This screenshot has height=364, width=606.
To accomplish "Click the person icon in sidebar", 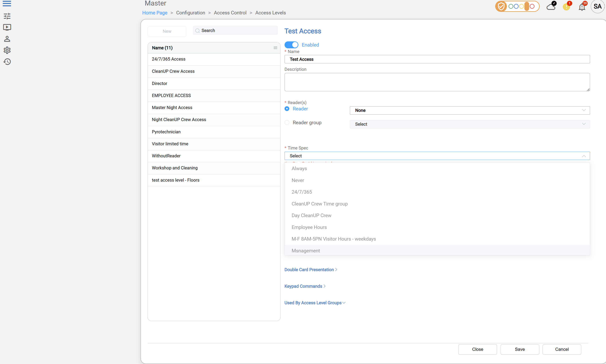I will coord(7,39).
